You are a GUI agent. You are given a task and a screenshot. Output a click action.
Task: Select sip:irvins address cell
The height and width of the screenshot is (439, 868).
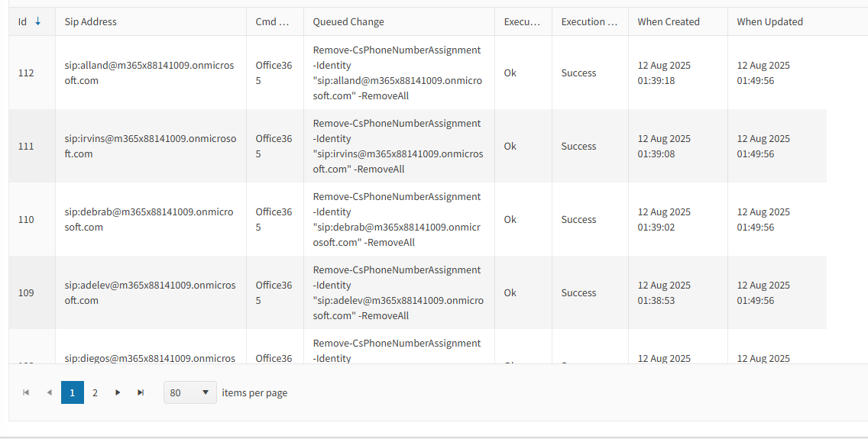point(150,146)
